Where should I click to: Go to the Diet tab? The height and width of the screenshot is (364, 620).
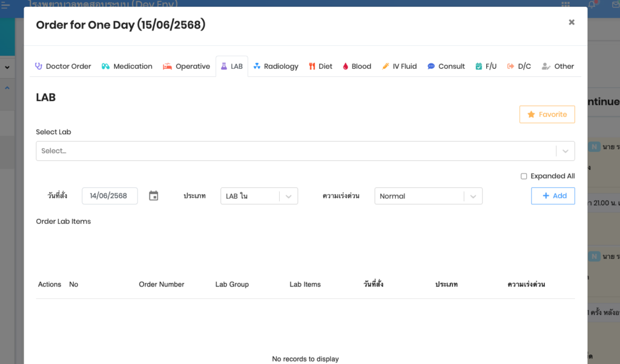tap(320, 67)
